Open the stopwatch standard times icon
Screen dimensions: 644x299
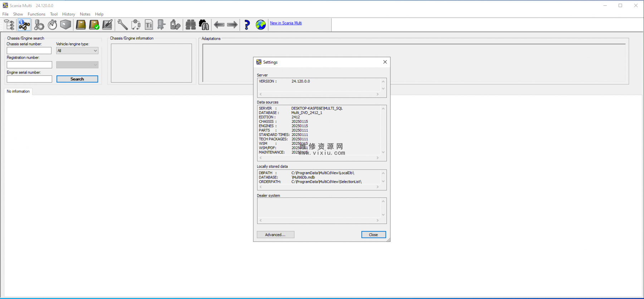tap(52, 25)
